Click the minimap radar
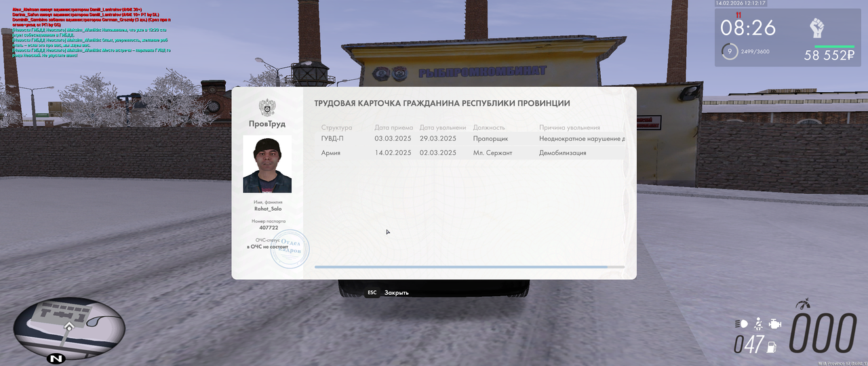 tap(69, 327)
